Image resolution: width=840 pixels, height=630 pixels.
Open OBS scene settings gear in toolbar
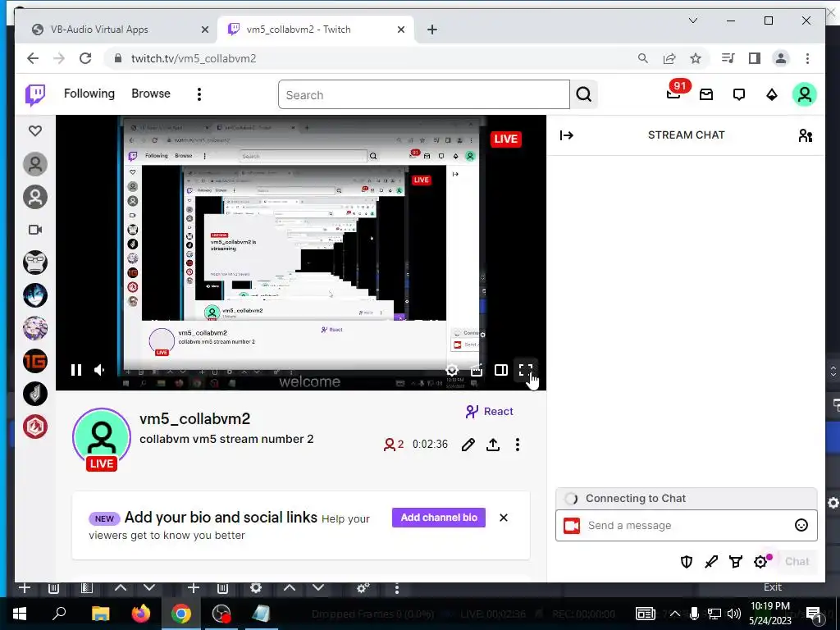(256, 587)
